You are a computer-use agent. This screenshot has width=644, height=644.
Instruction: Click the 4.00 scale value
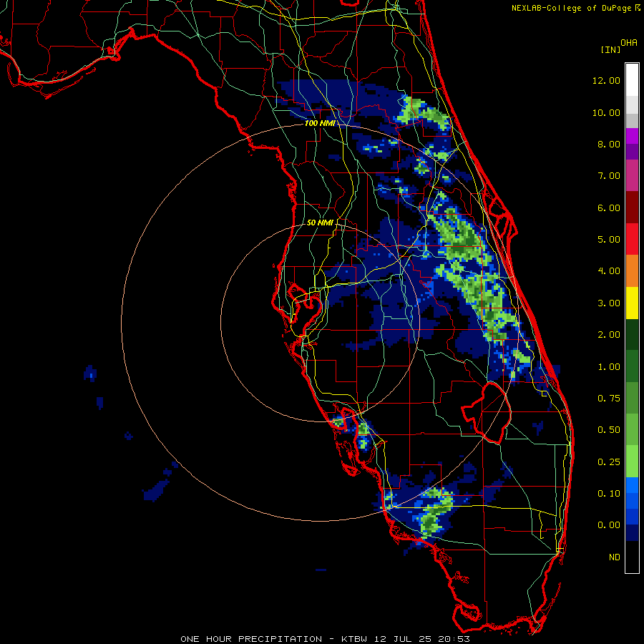[609, 271]
